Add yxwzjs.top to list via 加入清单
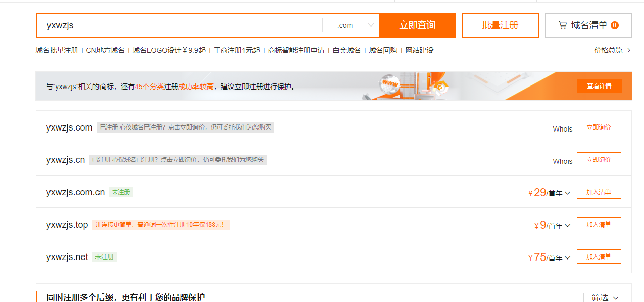This screenshot has width=644, height=302. pyautogui.click(x=599, y=225)
